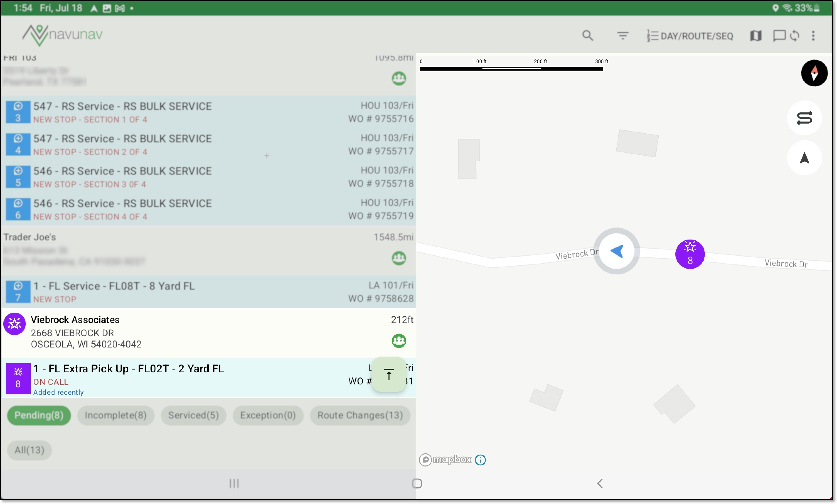Tap the purple stop 8 map marker
This screenshot has height=504, width=837.
pyautogui.click(x=690, y=254)
